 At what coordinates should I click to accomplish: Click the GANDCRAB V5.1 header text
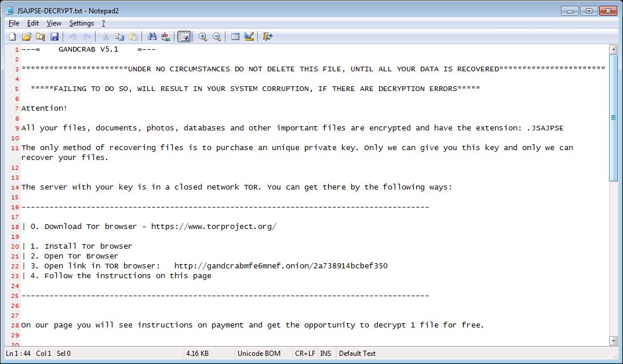pos(88,49)
